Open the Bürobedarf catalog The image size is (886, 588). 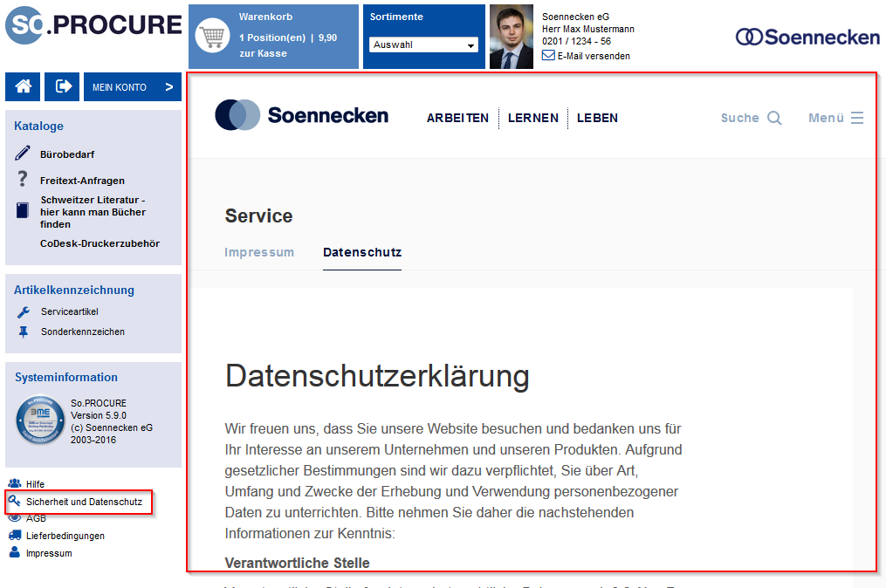click(x=67, y=154)
